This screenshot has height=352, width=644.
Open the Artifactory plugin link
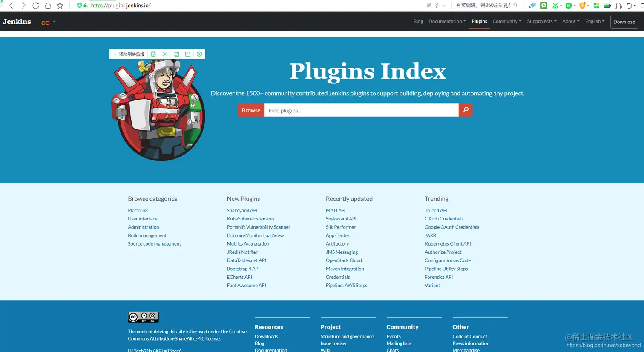pos(337,244)
